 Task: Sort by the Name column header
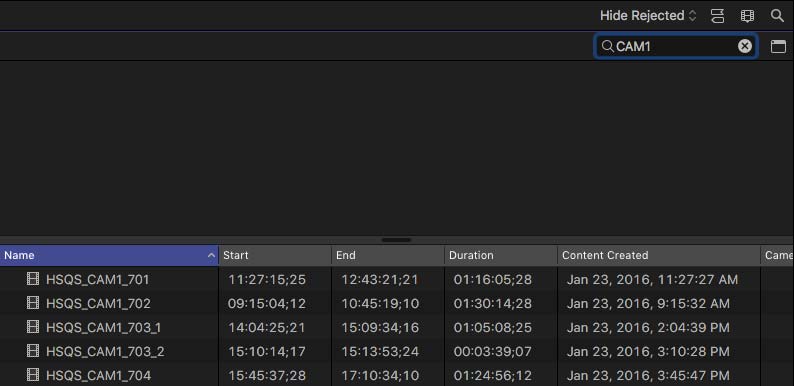pos(109,255)
